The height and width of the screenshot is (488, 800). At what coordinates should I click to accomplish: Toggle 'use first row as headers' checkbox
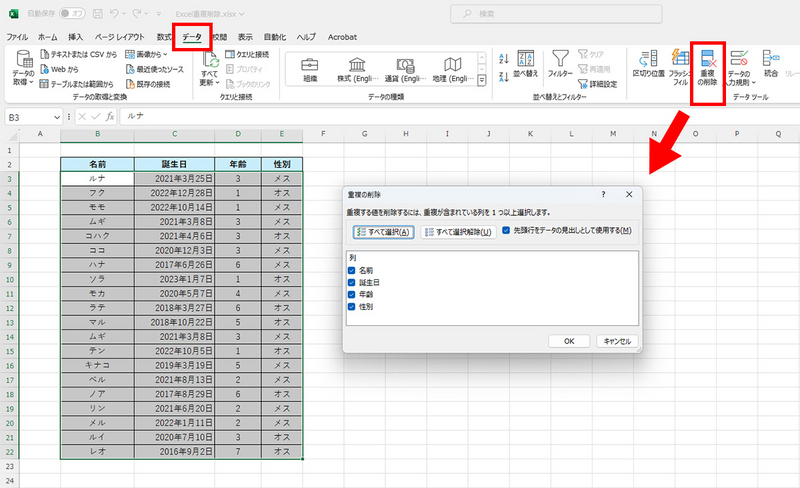(506, 230)
